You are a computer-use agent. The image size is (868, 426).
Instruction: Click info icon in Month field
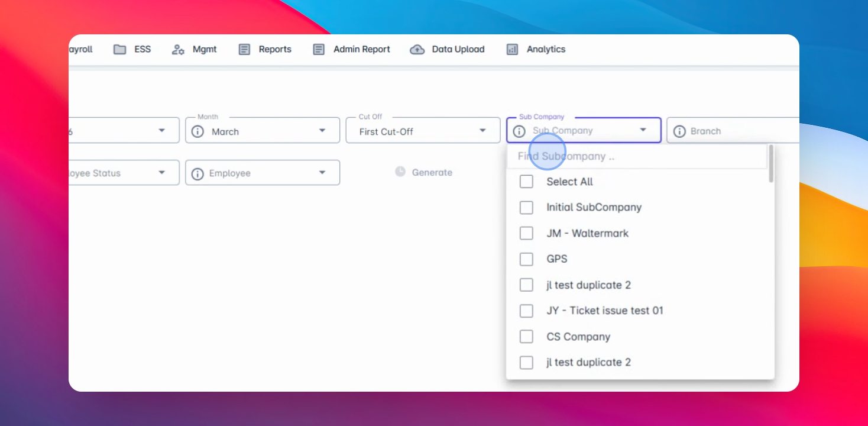197,131
